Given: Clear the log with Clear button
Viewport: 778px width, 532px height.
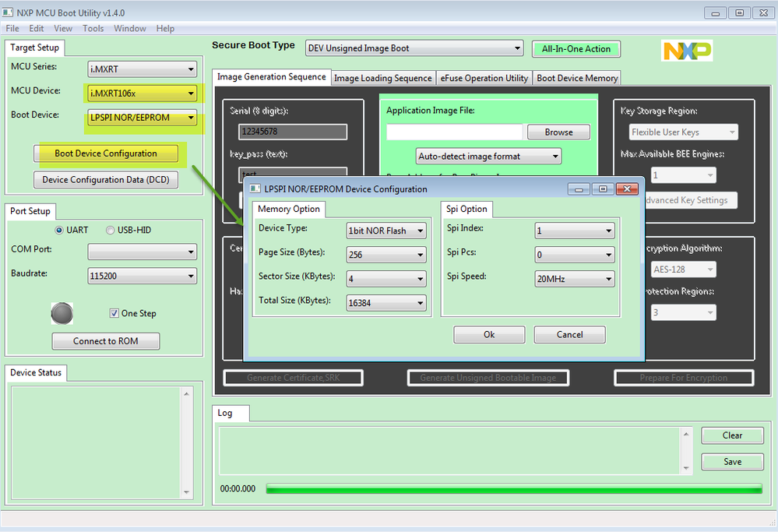Looking at the screenshot, I should coord(732,435).
